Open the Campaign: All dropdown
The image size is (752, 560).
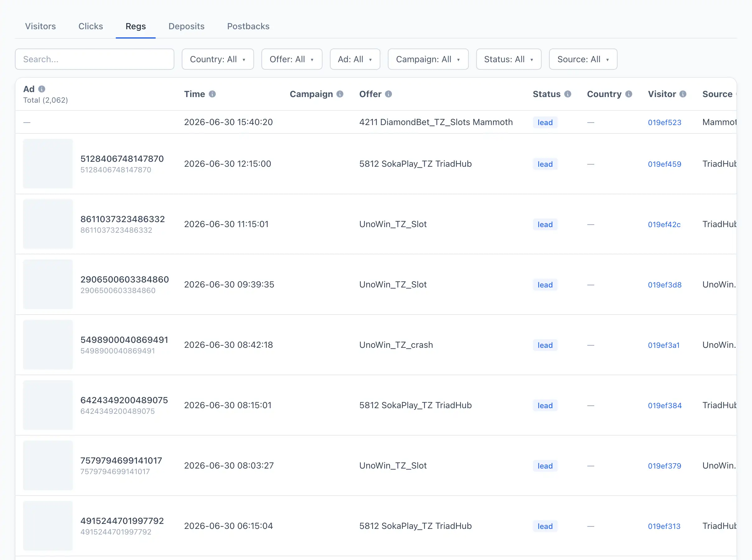tap(428, 59)
